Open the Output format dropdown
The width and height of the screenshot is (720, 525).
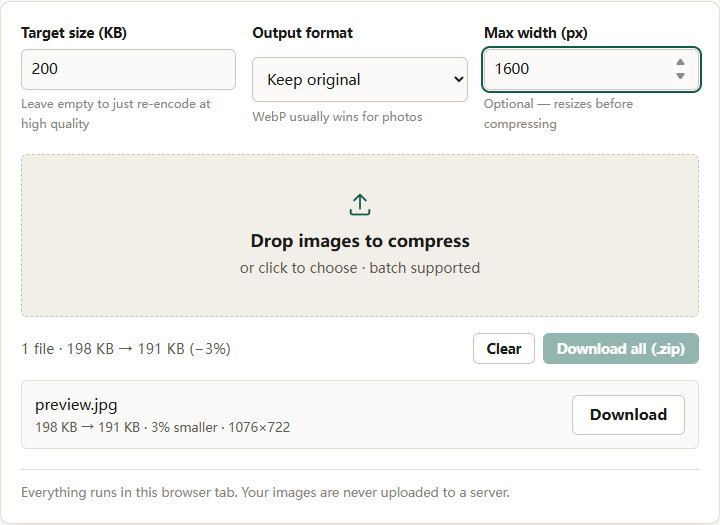(x=360, y=79)
